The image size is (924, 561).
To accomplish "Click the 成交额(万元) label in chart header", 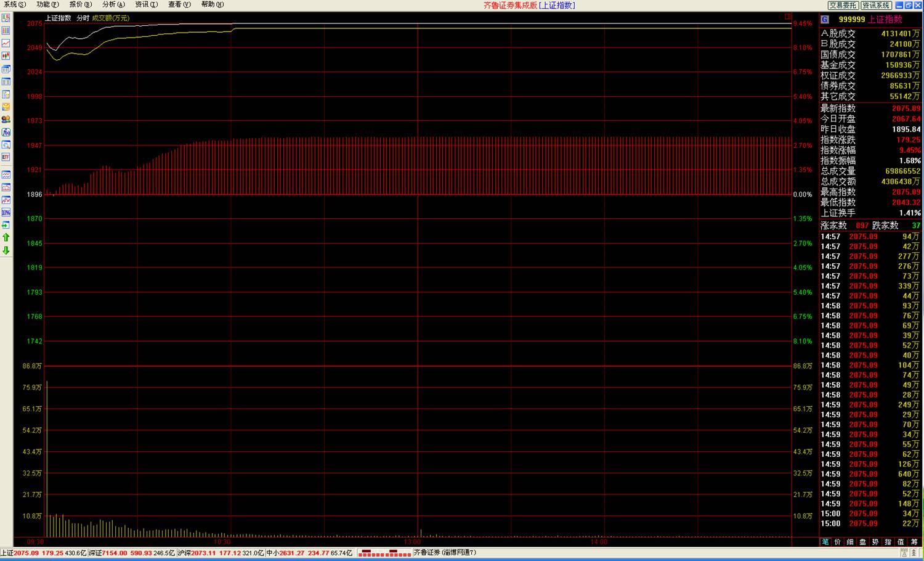I will tap(111, 18).
